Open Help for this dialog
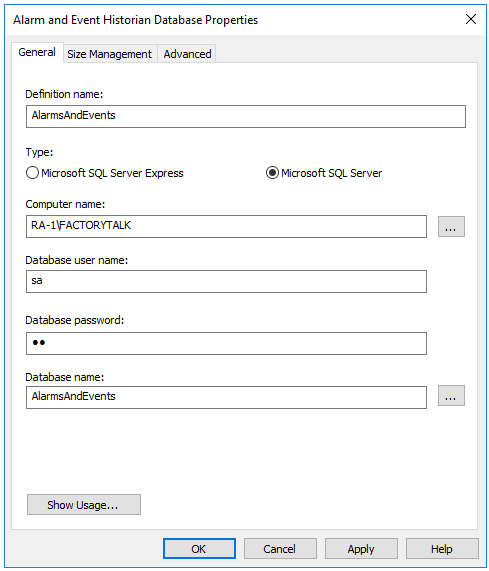Viewport: 489px width, 571px height. click(x=442, y=548)
